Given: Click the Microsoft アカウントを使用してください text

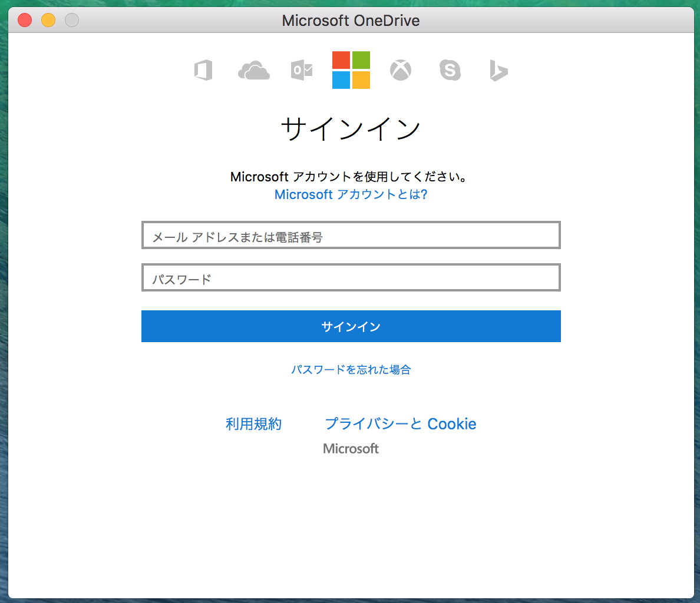Looking at the screenshot, I should click(349, 177).
